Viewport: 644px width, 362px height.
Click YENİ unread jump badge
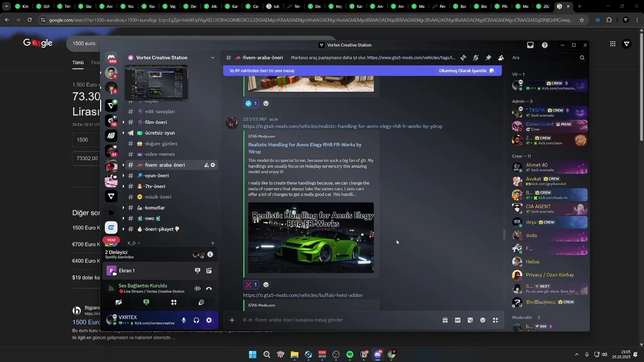tap(111, 240)
